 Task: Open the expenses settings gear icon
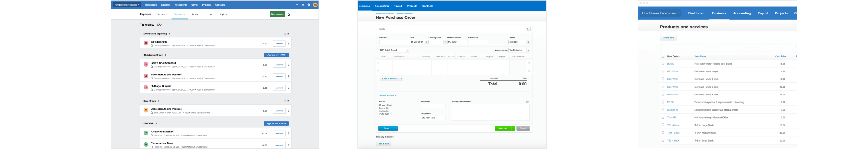tap(289, 14)
